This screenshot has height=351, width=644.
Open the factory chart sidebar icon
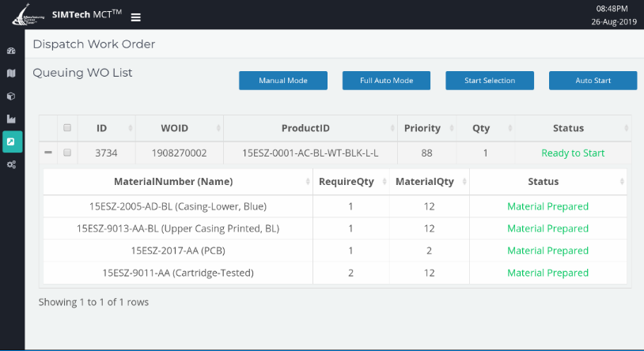pos(12,119)
